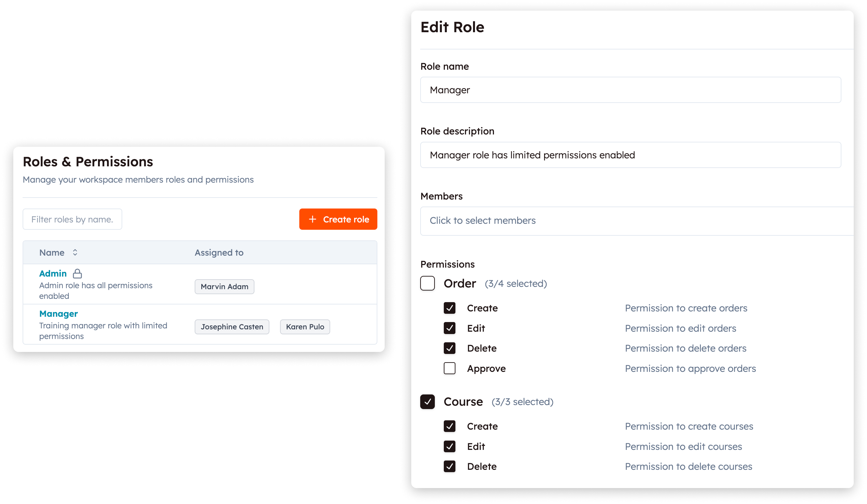867x504 pixels.
Task: Sort roles by the Name column header
Action: pyautogui.click(x=52, y=252)
